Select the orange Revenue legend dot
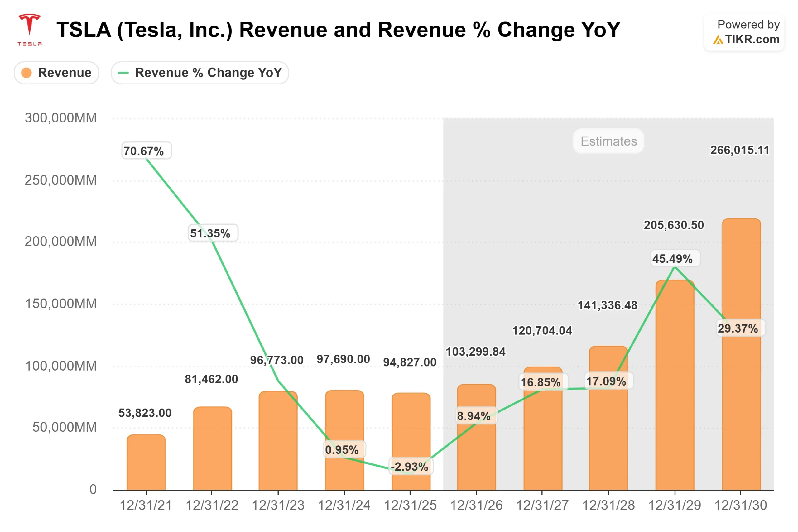 pyautogui.click(x=27, y=73)
